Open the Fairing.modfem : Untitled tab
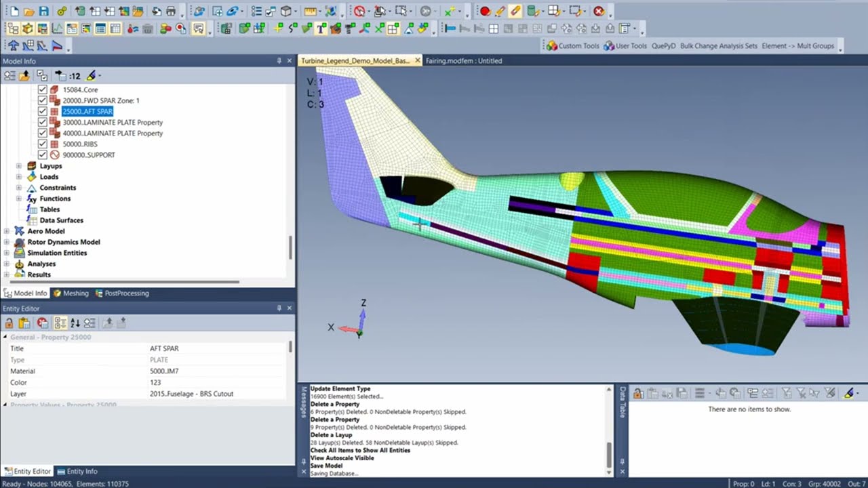 464,61
